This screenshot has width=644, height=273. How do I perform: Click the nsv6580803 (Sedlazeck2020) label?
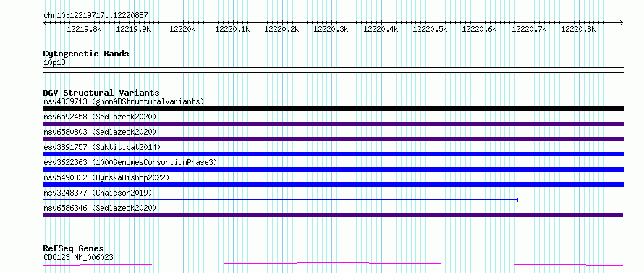100,132
